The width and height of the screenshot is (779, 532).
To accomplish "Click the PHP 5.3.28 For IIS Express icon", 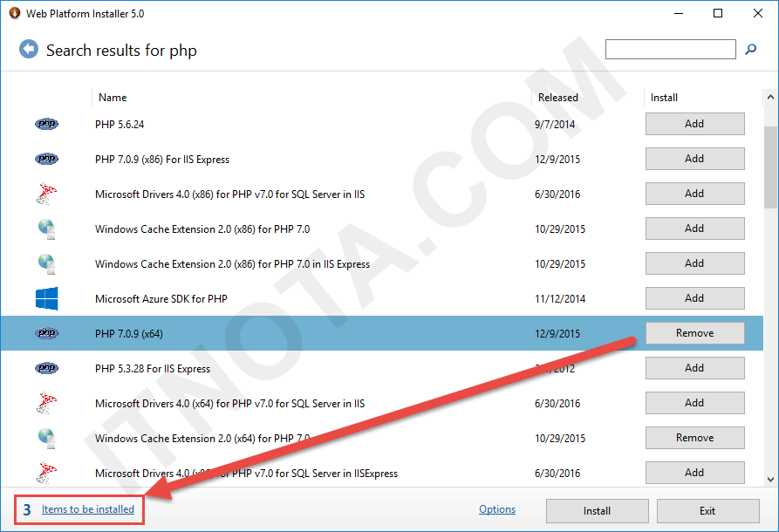I will 46,368.
